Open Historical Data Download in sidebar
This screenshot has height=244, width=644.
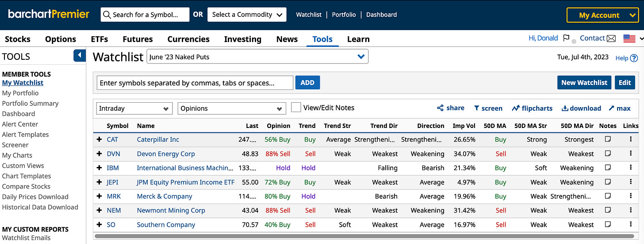(x=40, y=207)
